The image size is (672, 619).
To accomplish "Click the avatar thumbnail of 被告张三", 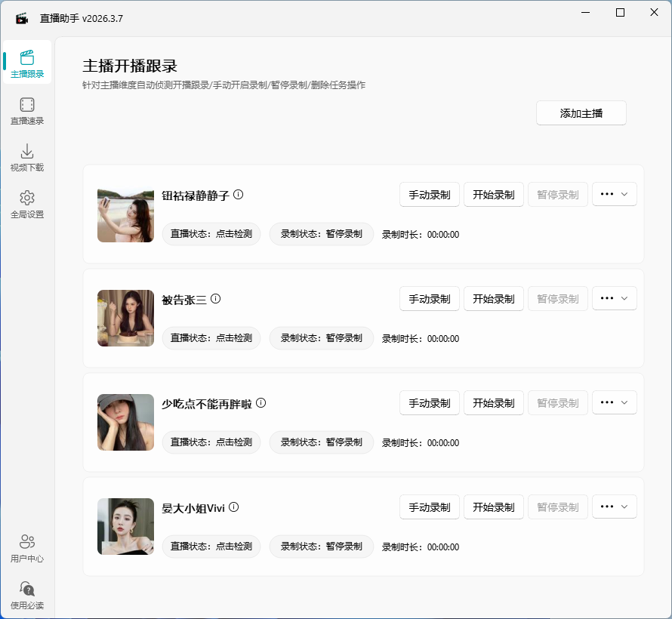I will (125, 318).
